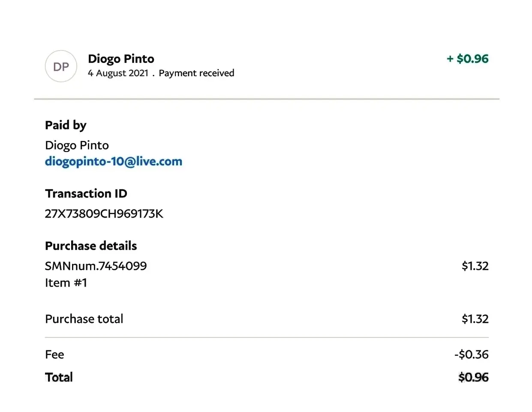Click the bold Diogo Pinto header name
Viewport: 532px width, 412px height.
pyautogui.click(x=121, y=59)
